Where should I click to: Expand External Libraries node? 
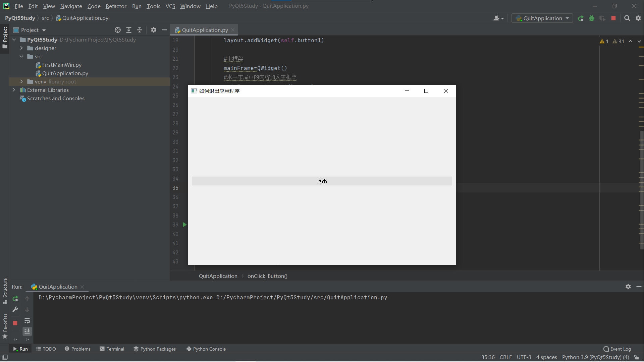tap(14, 90)
